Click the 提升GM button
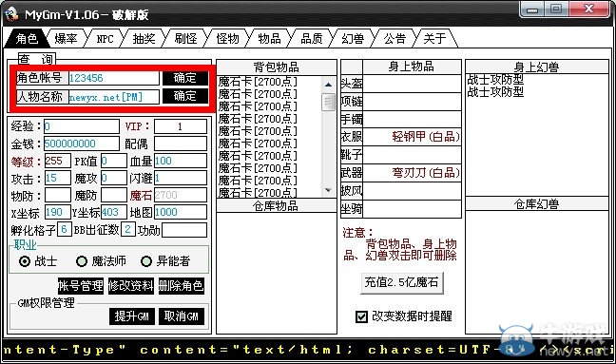 131,316
